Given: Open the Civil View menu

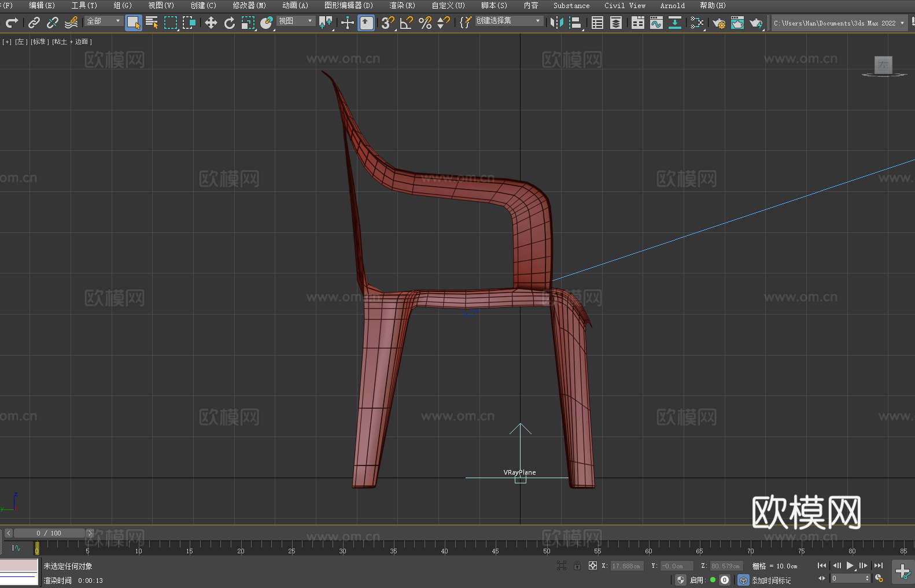Looking at the screenshot, I should pyautogui.click(x=625, y=5).
